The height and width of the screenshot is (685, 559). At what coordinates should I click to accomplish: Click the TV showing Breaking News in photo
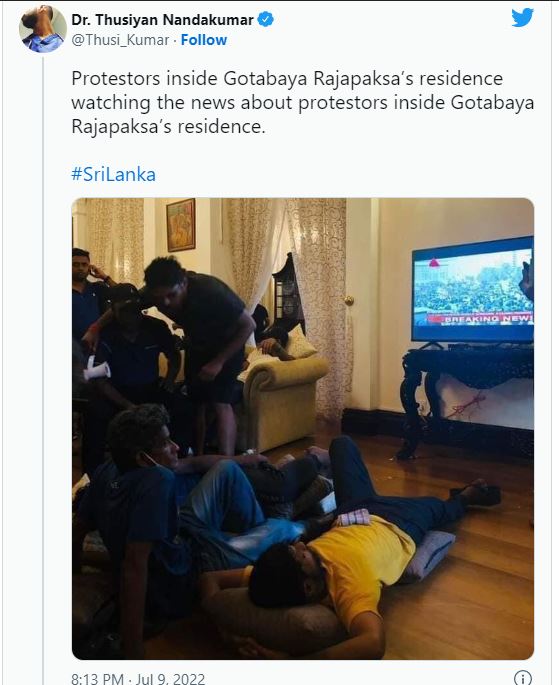point(473,290)
